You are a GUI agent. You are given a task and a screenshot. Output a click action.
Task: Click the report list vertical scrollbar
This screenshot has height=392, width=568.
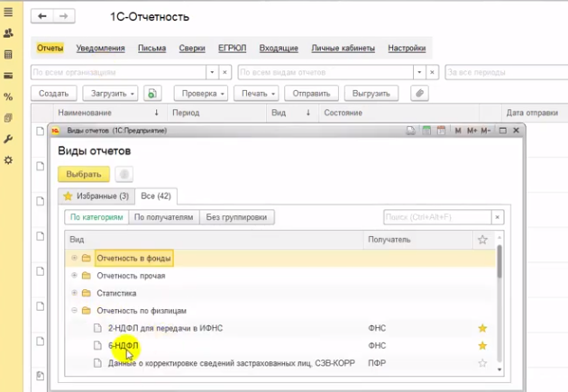[x=499, y=262]
